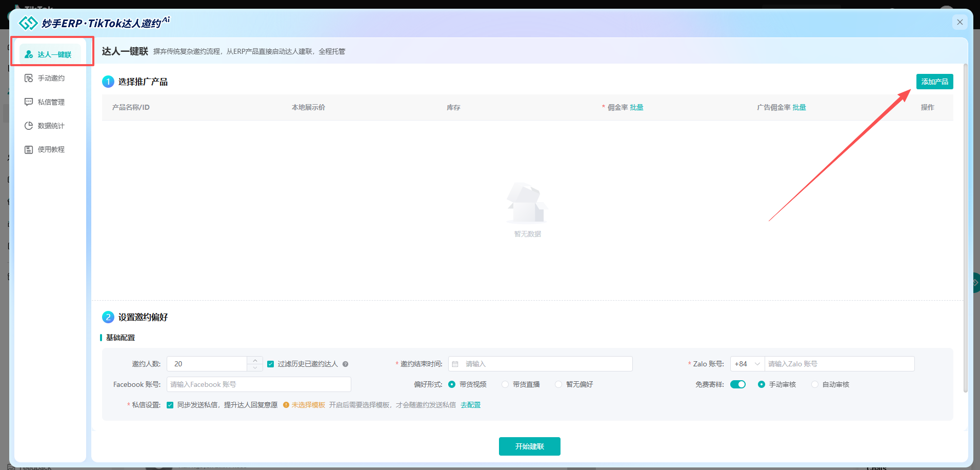The height and width of the screenshot is (470, 980).
Task: Click the 库存 column header
Action: [453, 107]
